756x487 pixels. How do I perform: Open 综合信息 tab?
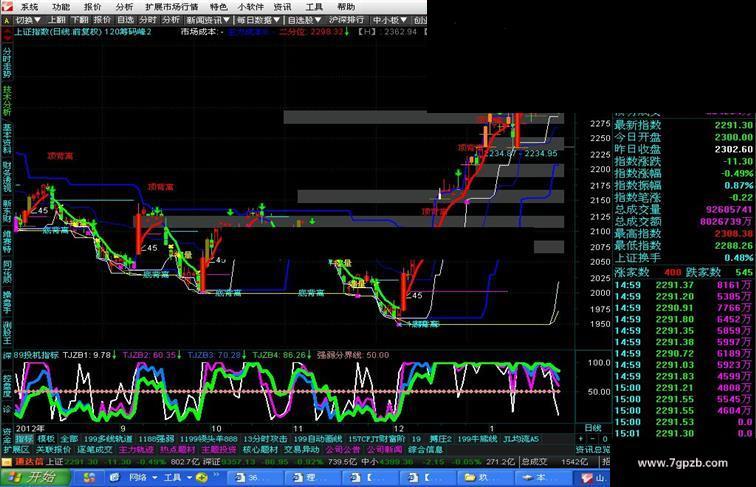click(x=425, y=449)
